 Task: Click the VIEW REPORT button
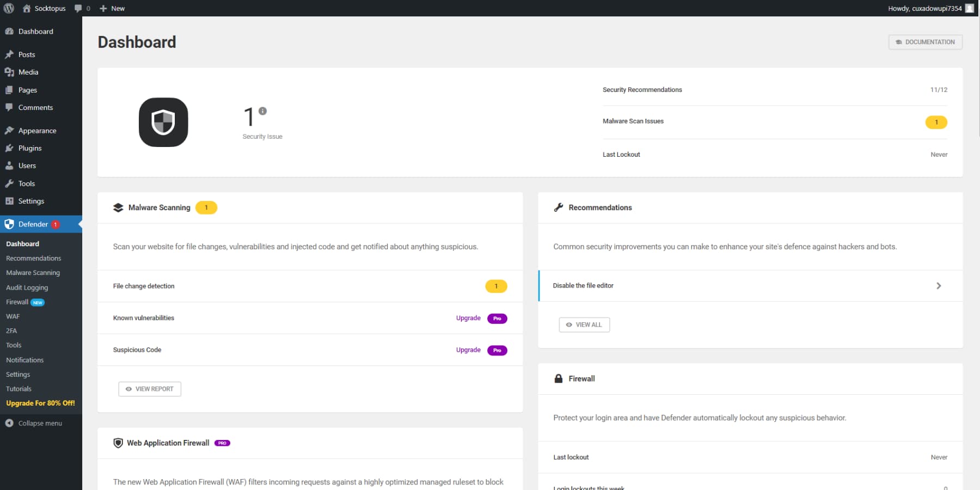[x=149, y=389]
